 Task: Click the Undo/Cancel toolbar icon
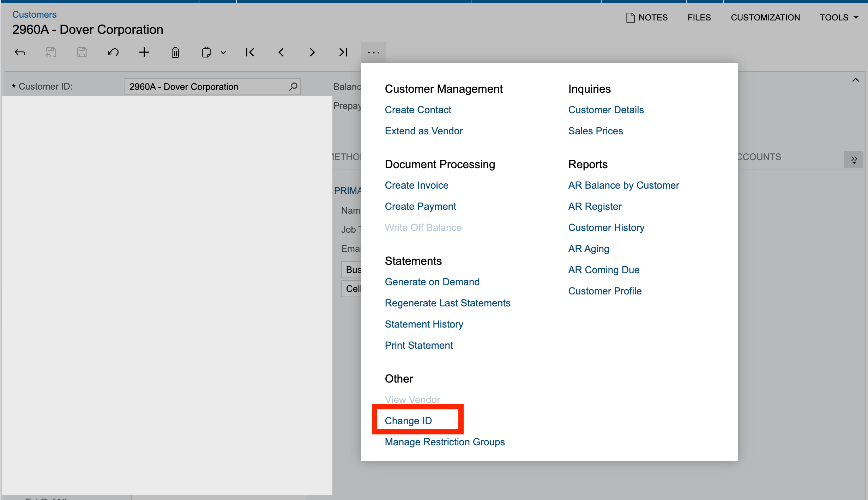coord(113,53)
